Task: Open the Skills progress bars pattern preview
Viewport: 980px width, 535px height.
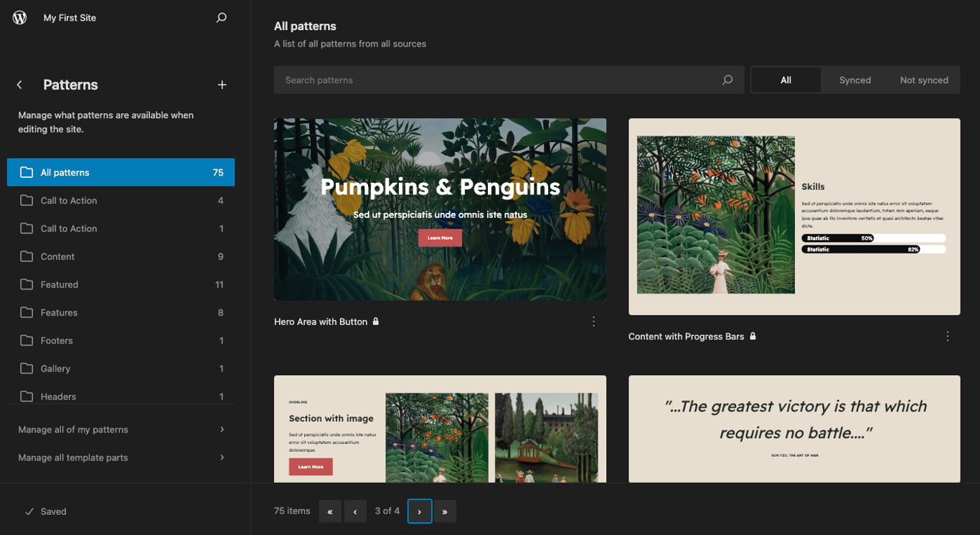Action: [794, 217]
